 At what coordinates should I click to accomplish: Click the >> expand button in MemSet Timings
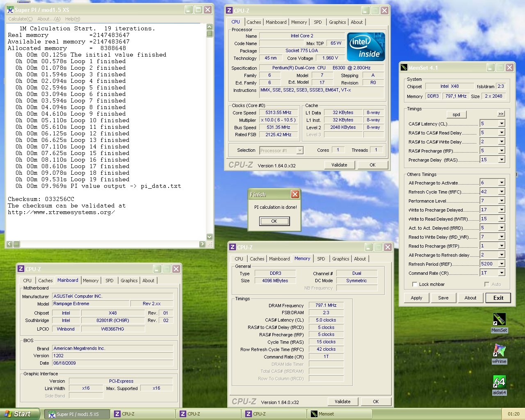click(x=501, y=114)
